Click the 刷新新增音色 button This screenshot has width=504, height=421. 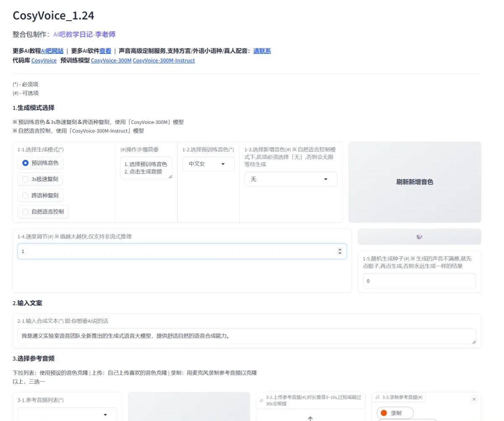pyautogui.click(x=415, y=182)
